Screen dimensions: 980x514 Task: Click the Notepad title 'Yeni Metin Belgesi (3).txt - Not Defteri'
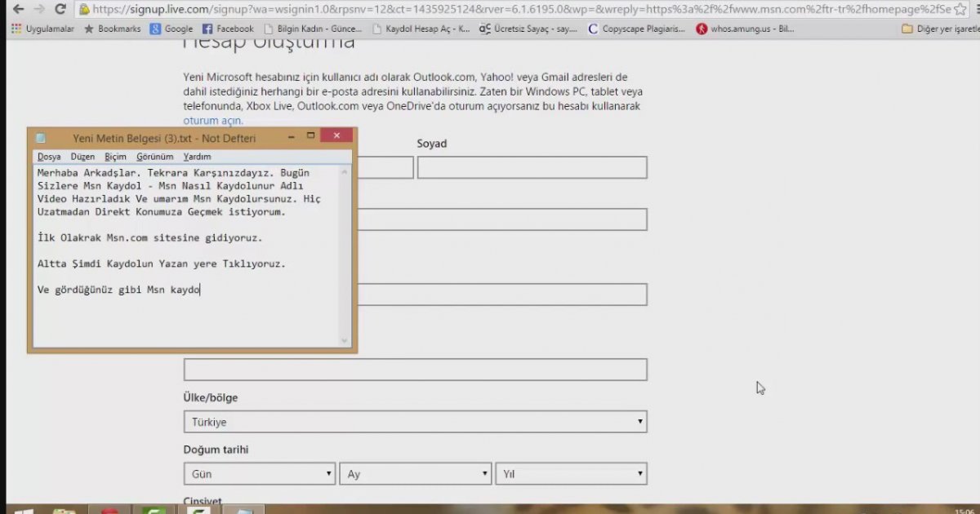[164, 138]
